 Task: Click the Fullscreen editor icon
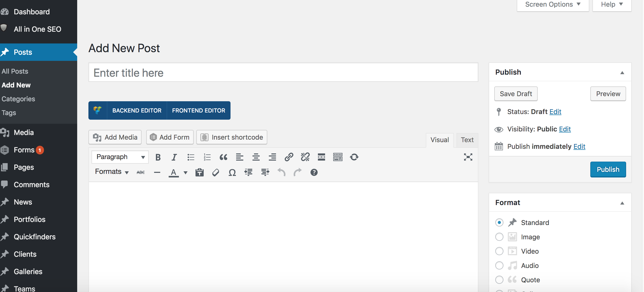click(x=468, y=157)
